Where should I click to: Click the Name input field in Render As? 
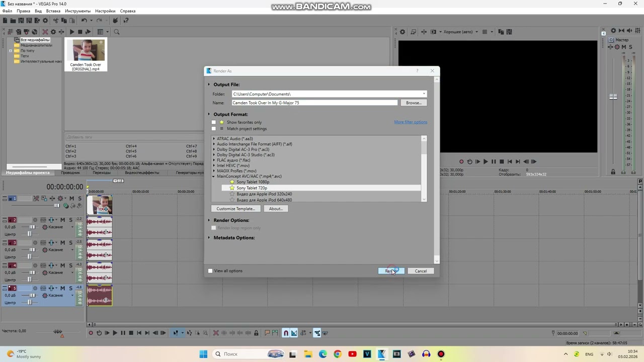pyautogui.click(x=314, y=103)
